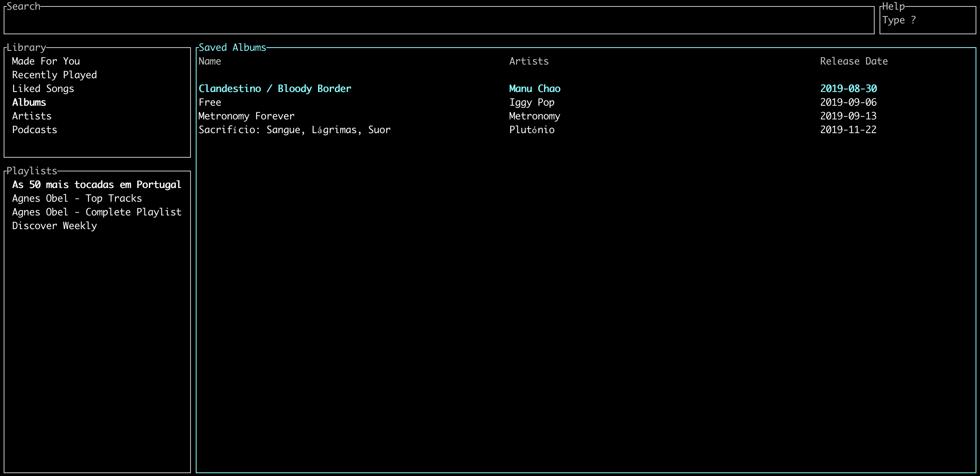This screenshot has width=980, height=476.
Task: Browse Podcasts from the Library
Action: point(34,129)
